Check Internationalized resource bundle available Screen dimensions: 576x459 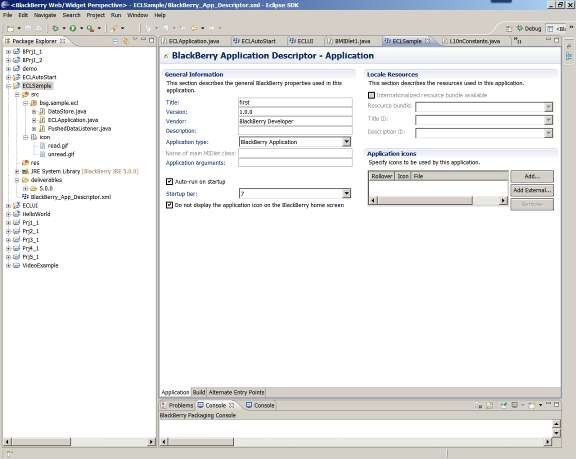(x=371, y=95)
